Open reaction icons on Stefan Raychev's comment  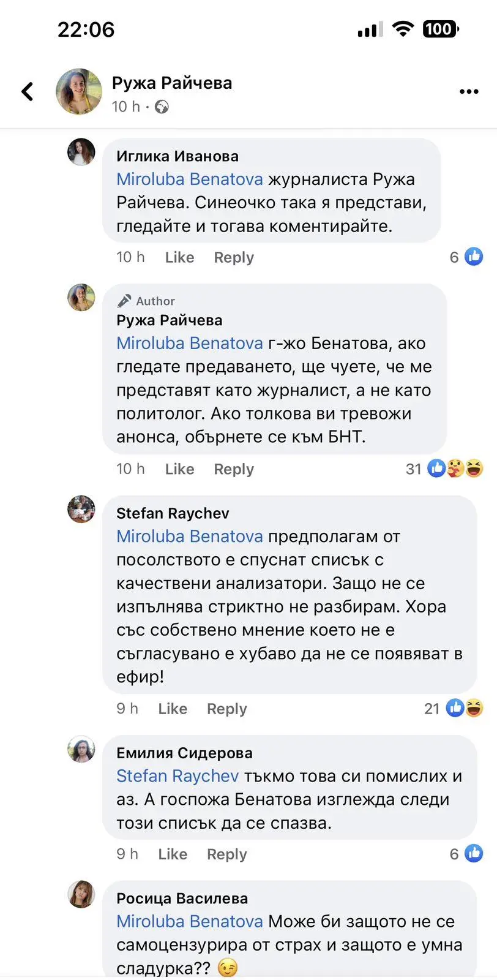465,709
